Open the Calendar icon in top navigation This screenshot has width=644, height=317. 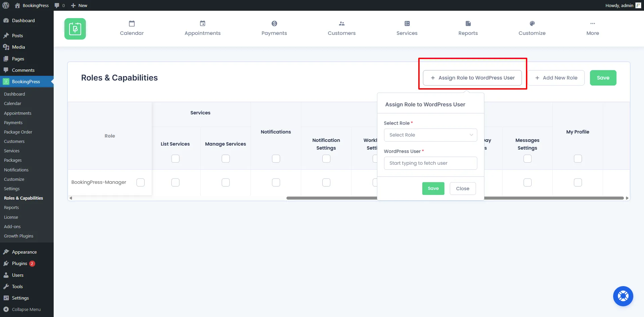132,23
